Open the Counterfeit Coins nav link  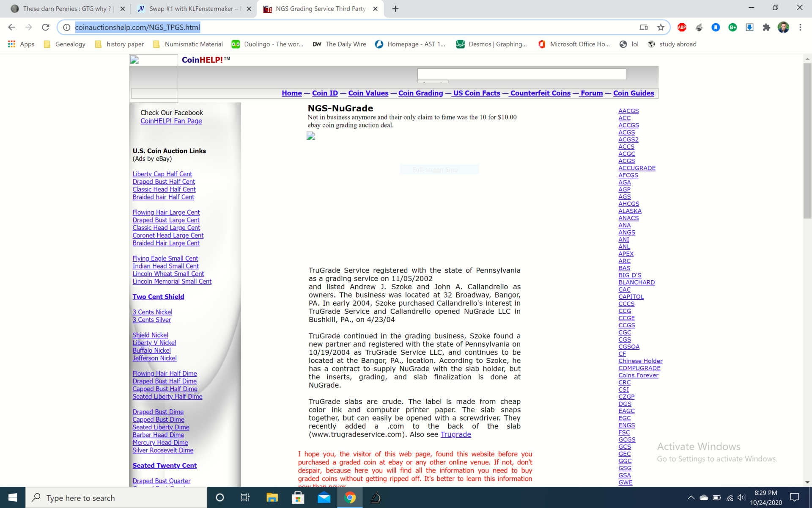click(x=540, y=93)
